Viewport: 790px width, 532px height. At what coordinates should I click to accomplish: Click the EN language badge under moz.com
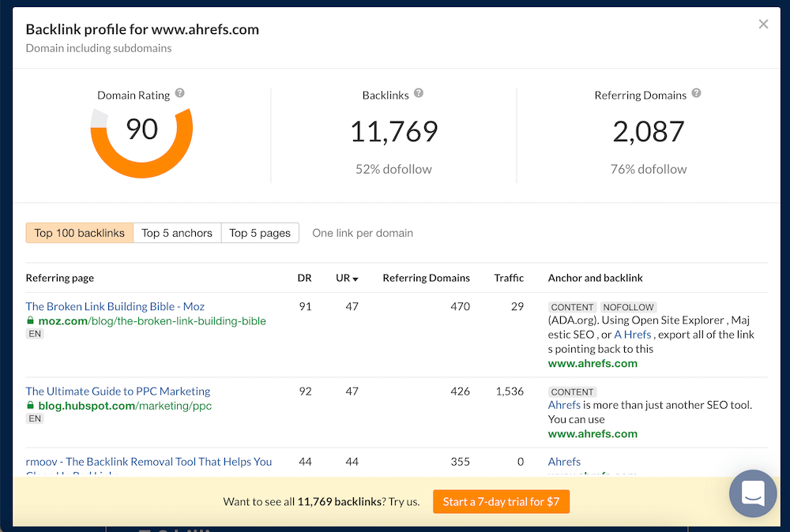point(35,334)
